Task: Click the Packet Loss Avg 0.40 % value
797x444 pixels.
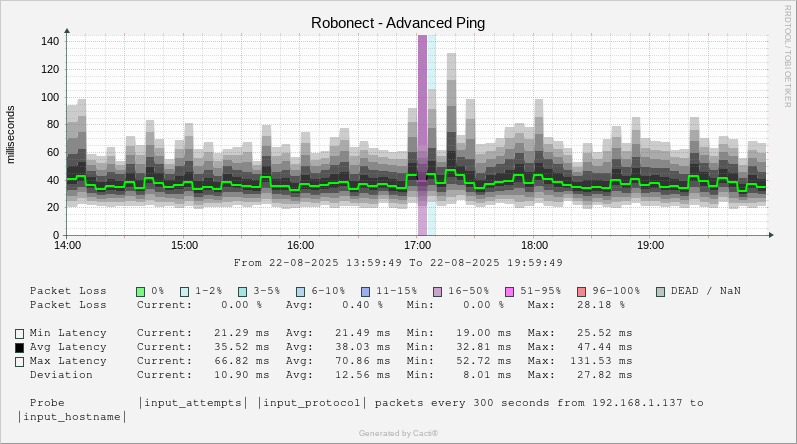Action: pyautogui.click(x=362, y=305)
